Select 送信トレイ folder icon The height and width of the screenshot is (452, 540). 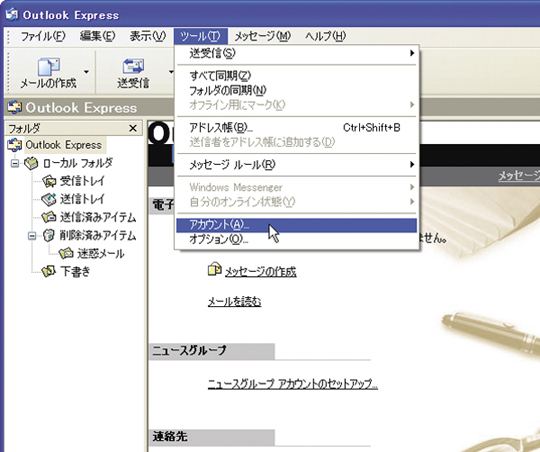[x=49, y=199]
